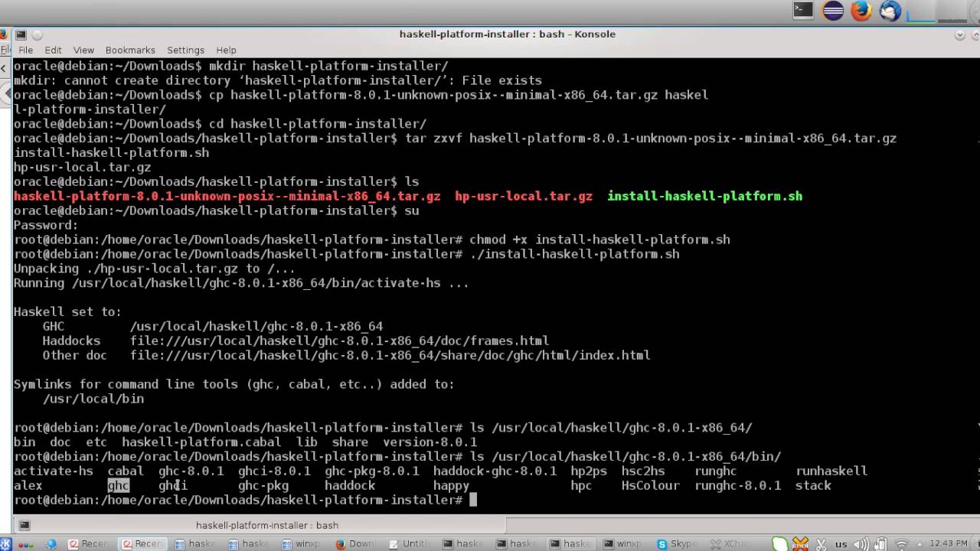Click the Haddocks frames.html file URL
The image size is (980, 551).
[339, 341]
